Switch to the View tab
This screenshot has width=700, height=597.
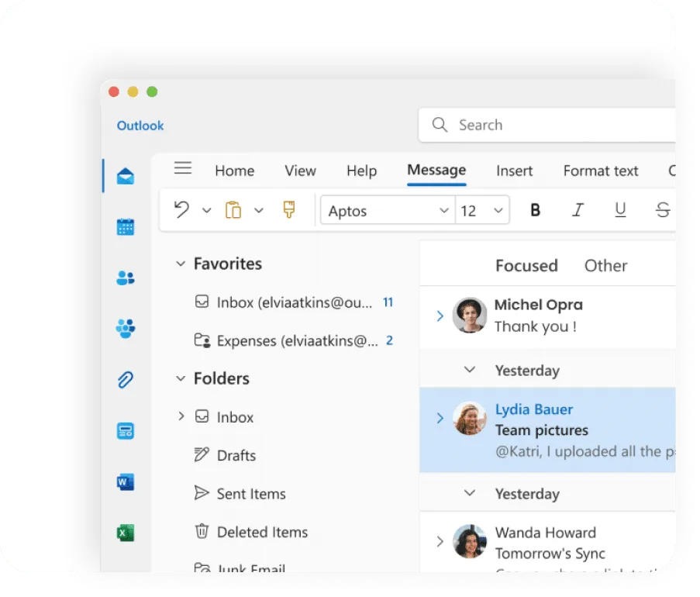coord(301,171)
